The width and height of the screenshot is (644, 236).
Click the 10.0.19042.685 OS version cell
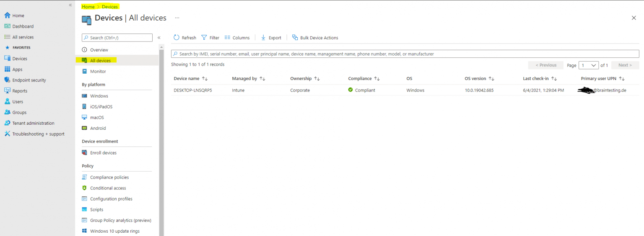click(479, 90)
